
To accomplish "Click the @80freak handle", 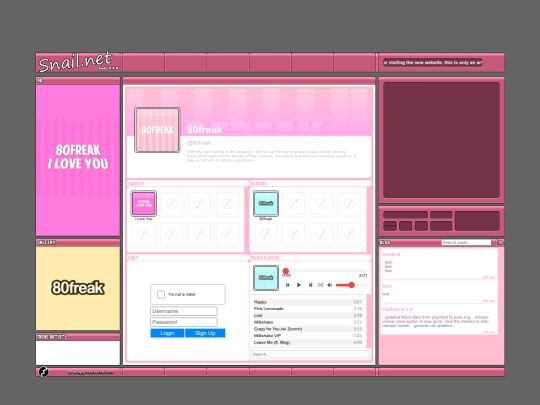I will pos(199,143).
